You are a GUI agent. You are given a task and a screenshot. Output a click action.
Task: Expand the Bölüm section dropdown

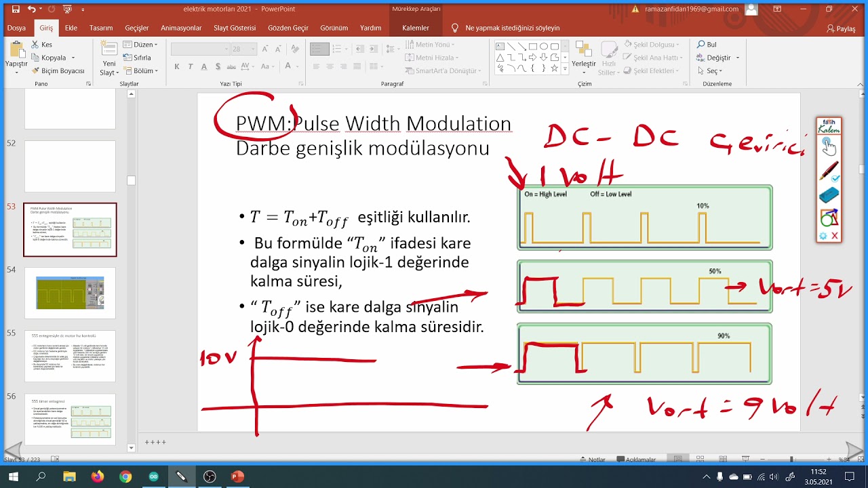tap(140, 70)
